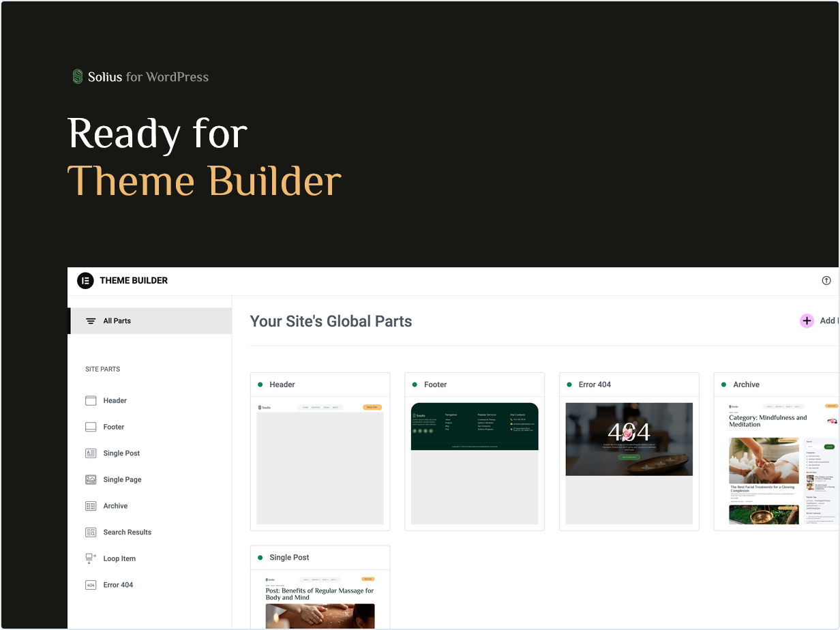The width and height of the screenshot is (840, 630).
Task: Click green status dot on Single Post card
Action: click(x=260, y=558)
